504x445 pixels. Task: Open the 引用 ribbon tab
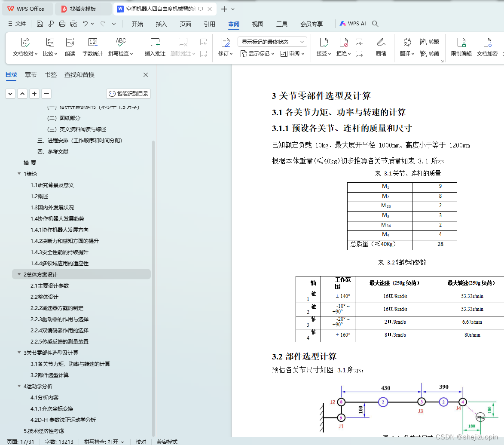coord(210,24)
